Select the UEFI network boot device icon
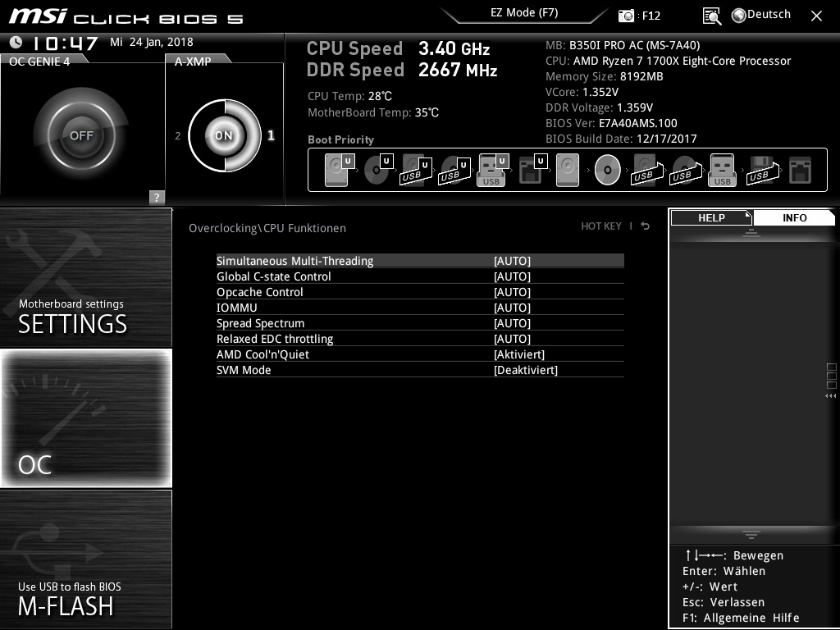Screen dimensions: 840x630 coord(532,170)
